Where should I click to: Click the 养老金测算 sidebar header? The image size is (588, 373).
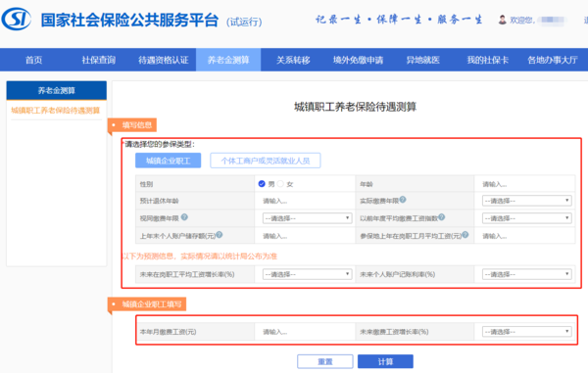57,90
